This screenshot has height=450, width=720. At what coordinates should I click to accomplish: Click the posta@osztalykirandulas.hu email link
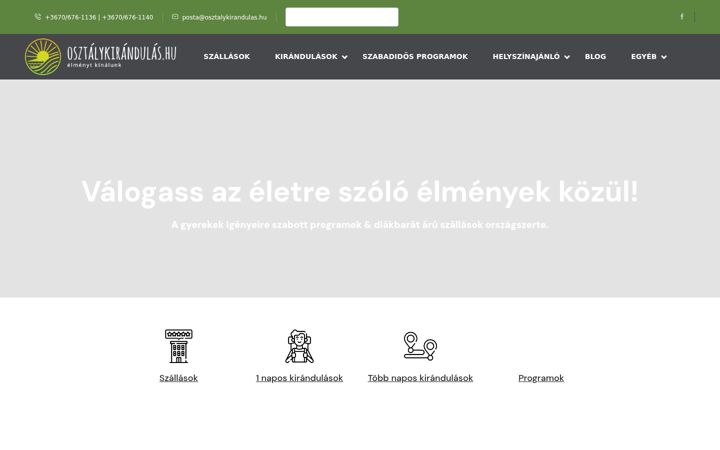pos(224,17)
